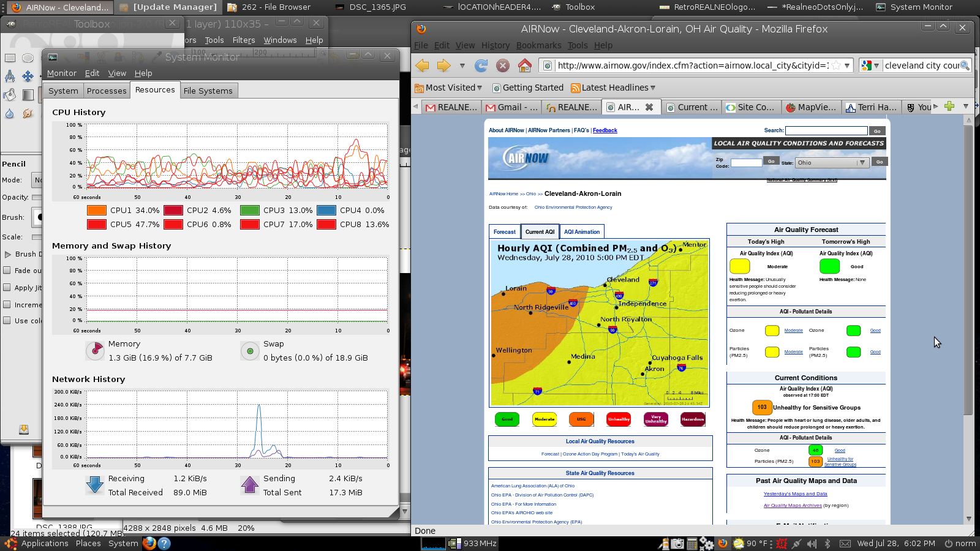Launch Firefox from the bottom panel
The height and width of the screenshot is (551, 980).
149,543
